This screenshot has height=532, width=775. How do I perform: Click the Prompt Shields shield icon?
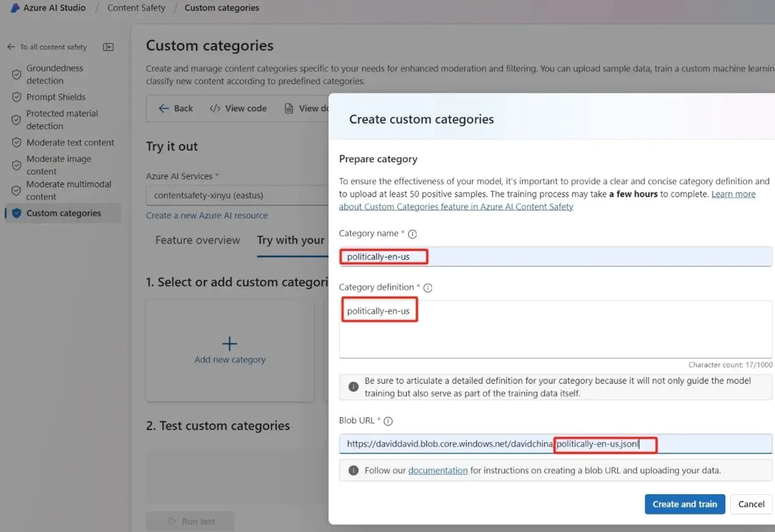click(16, 97)
